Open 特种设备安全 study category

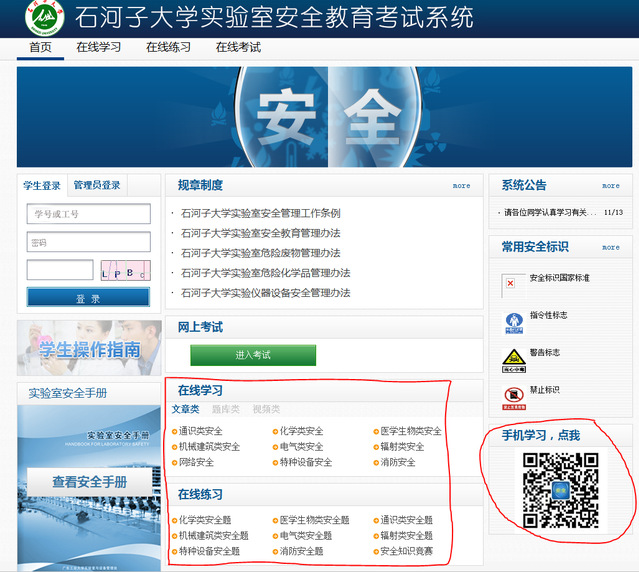tap(306, 462)
